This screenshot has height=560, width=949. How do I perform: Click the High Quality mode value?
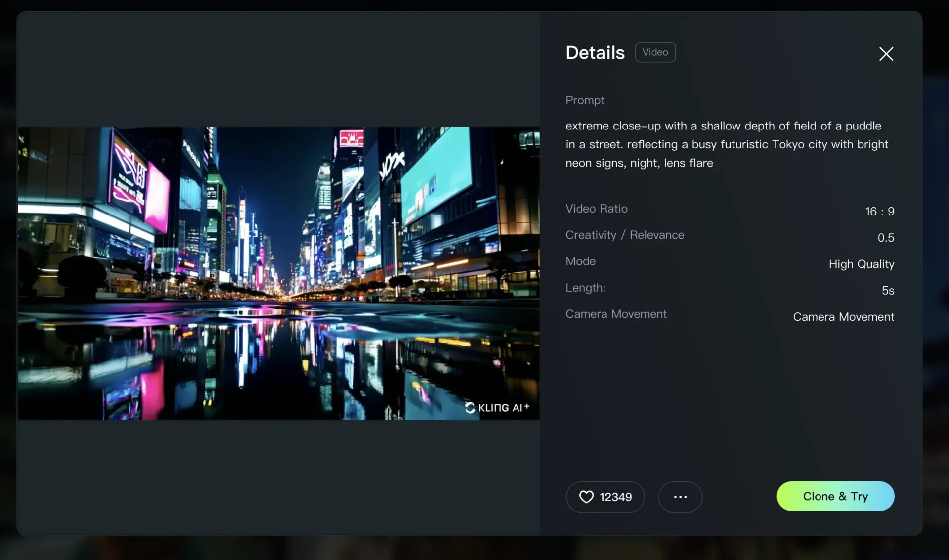861,264
